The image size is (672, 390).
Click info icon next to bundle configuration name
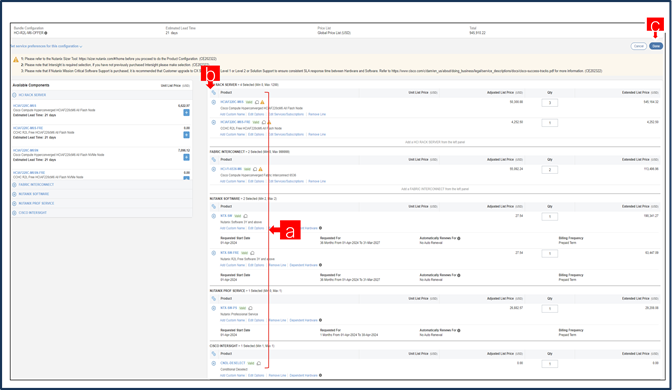[46, 33]
